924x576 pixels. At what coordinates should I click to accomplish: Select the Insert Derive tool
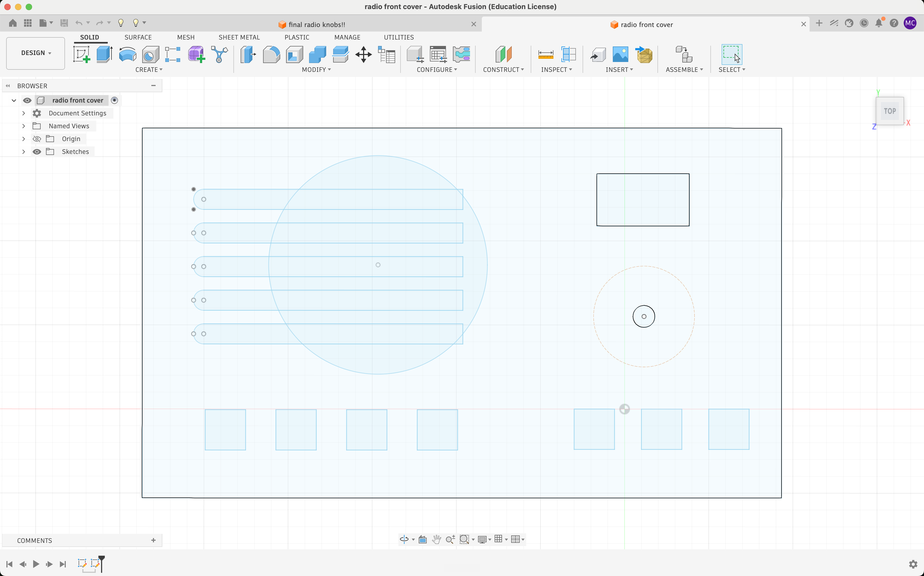tap(598, 55)
